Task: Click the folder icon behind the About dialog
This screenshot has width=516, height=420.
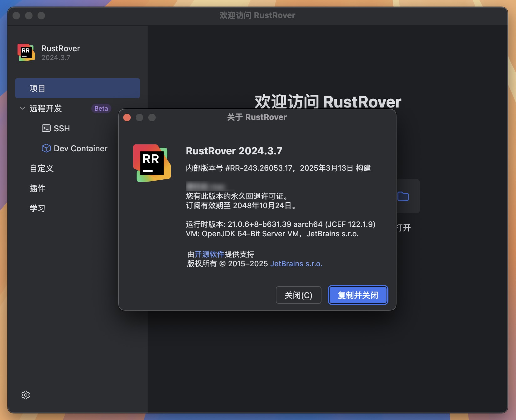Action: point(403,196)
